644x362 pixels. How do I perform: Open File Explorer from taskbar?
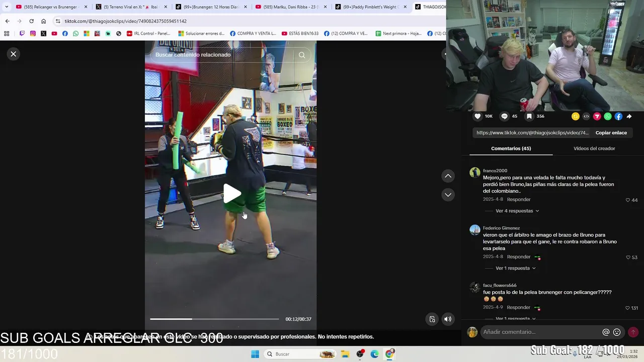[345, 354]
